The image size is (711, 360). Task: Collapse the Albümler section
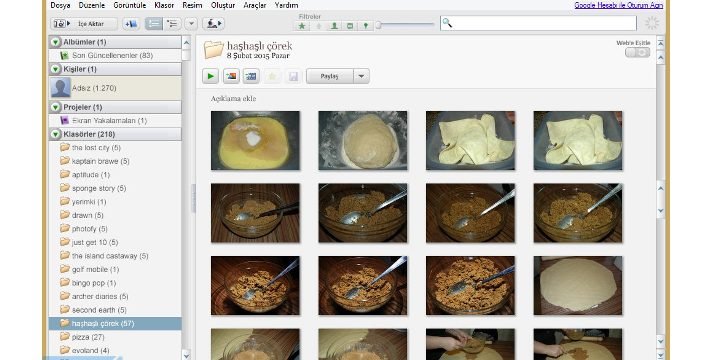point(55,42)
